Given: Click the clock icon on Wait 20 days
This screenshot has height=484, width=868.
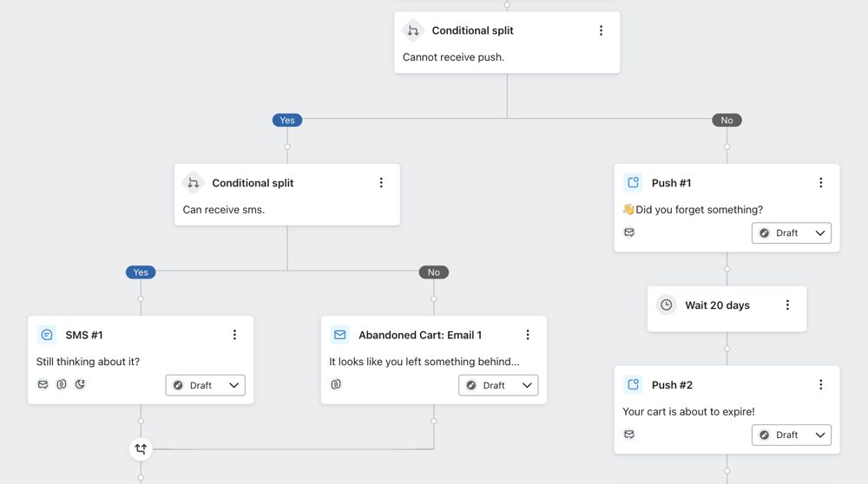Looking at the screenshot, I should [666, 305].
